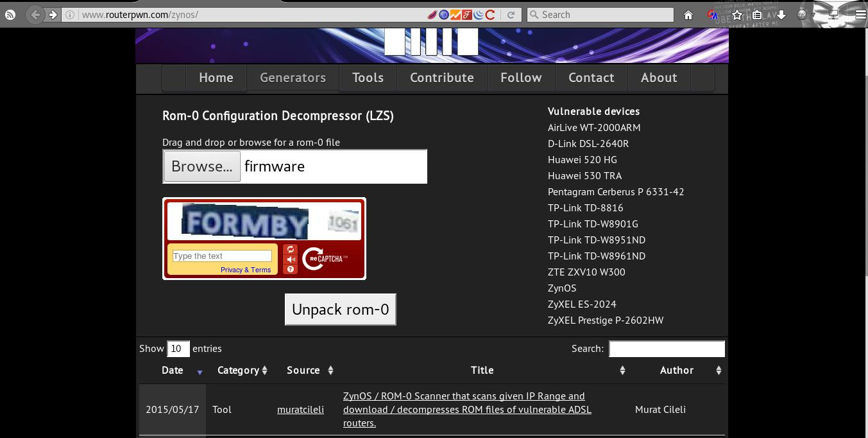Click 'Huawei 530 TRA' device entry
The width and height of the screenshot is (868, 438).
(584, 175)
